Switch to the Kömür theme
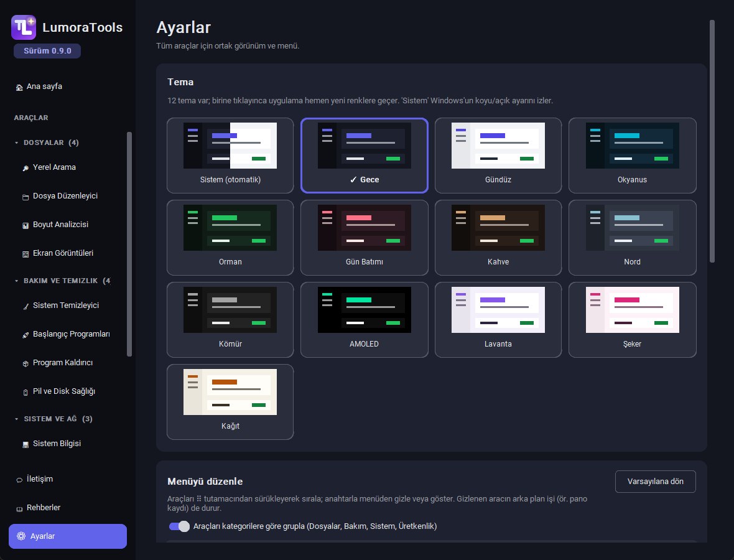 [x=230, y=320]
